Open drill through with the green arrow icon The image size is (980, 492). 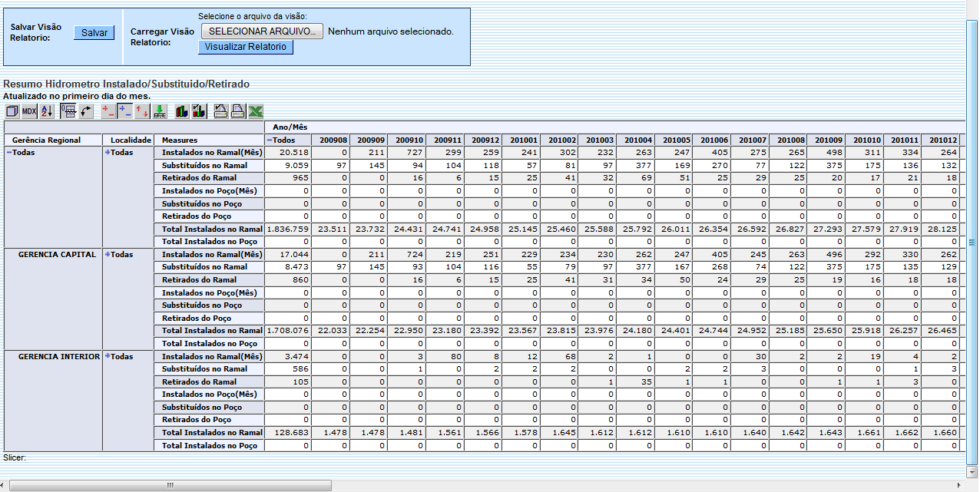(x=159, y=111)
